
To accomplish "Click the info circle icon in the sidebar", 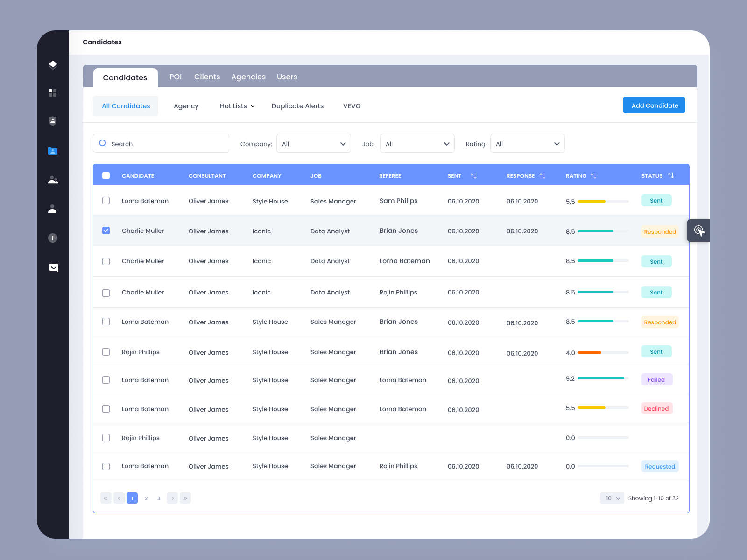I will (x=53, y=238).
